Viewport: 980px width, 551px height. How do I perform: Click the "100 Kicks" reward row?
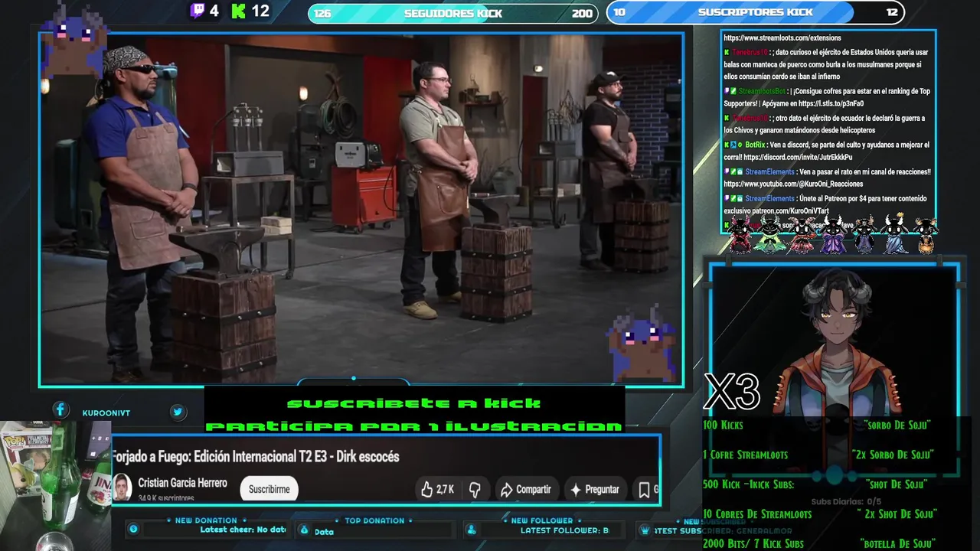[x=818, y=425]
